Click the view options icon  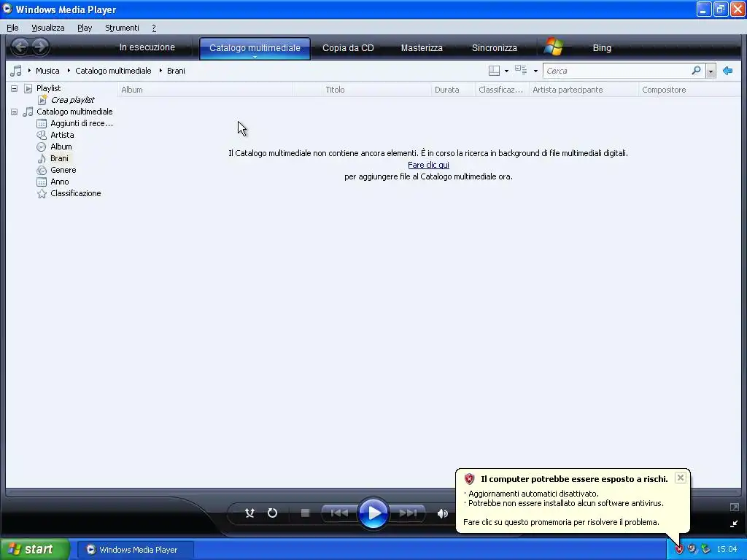pyautogui.click(x=521, y=71)
